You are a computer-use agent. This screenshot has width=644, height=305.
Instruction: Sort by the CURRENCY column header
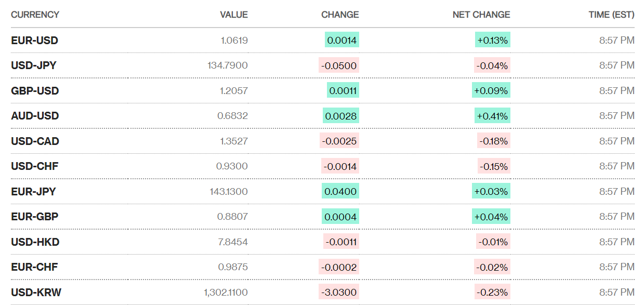pos(35,15)
